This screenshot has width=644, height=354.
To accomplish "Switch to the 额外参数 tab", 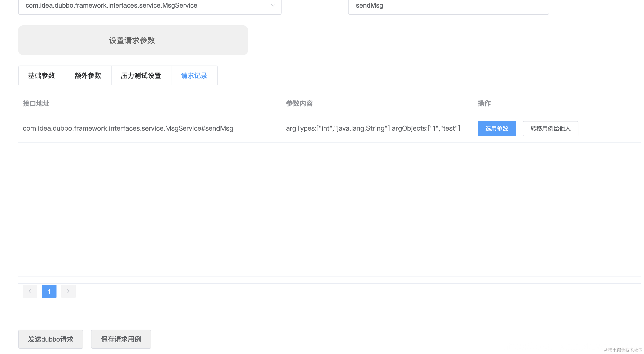I will (88, 75).
